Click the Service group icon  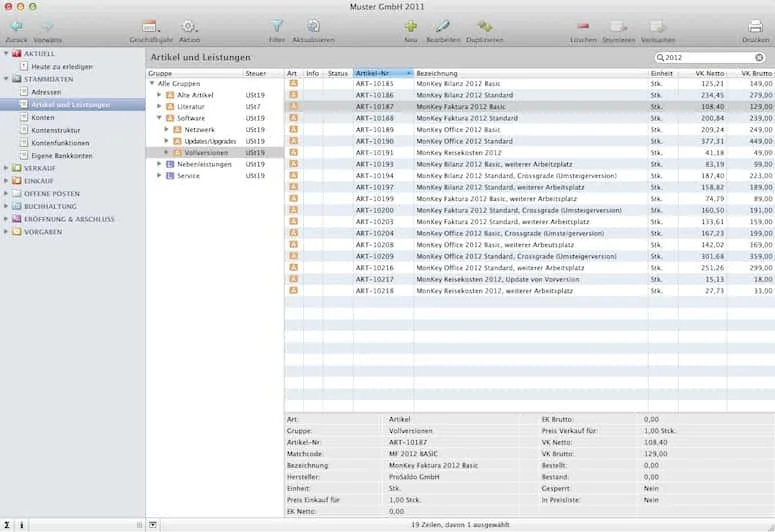pyautogui.click(x=170, y=176)
